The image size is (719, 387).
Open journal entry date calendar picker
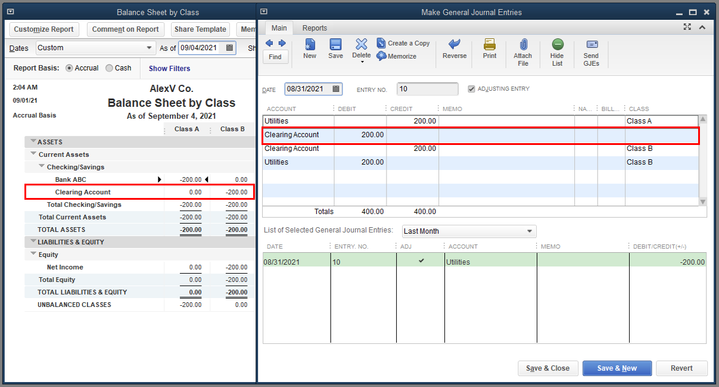[336, 89]
